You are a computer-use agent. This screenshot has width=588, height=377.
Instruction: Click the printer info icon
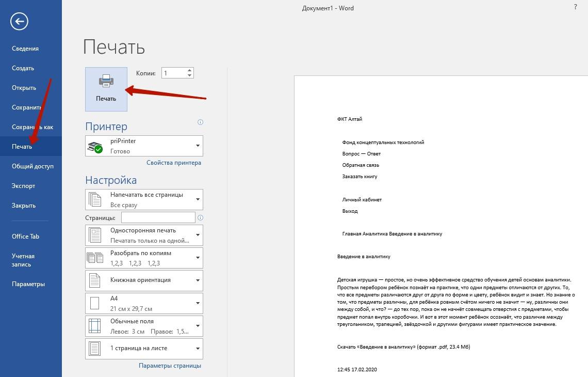(200, 122)
